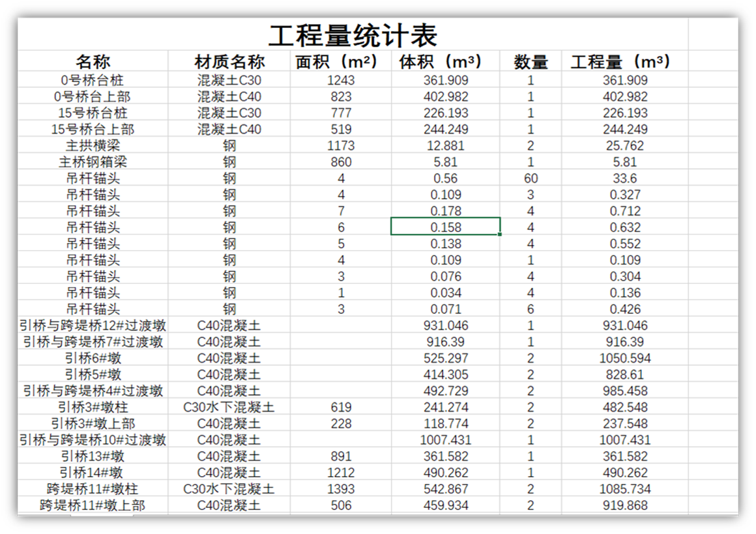Select quantity cell 60
756x534 pixels.
tap(531, 178)
